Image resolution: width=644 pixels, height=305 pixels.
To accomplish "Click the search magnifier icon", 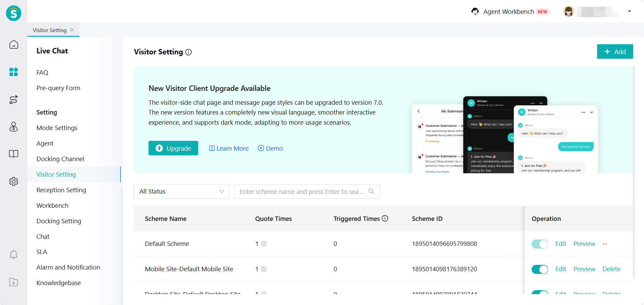I will click(x=371, y=192).
